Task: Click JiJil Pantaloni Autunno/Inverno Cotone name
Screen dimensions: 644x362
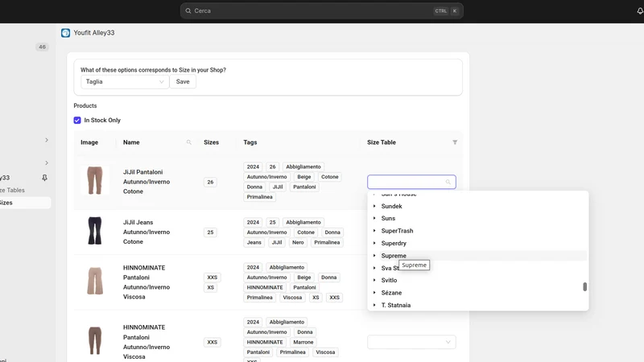Action: [x=147, y=182]
